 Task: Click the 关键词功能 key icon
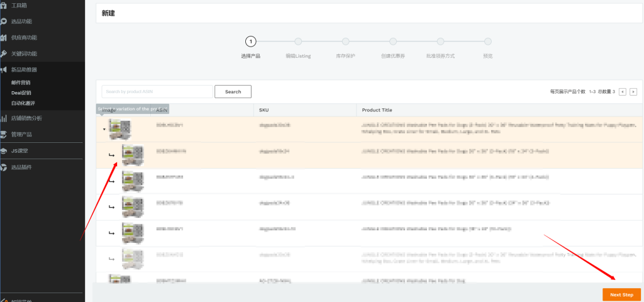click(3, 53)
